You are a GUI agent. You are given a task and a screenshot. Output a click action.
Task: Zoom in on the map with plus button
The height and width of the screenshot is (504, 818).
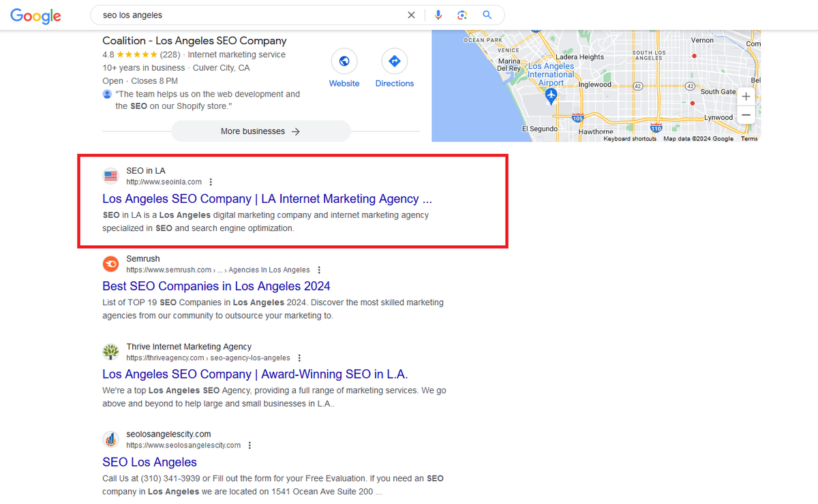coord(746,97)
